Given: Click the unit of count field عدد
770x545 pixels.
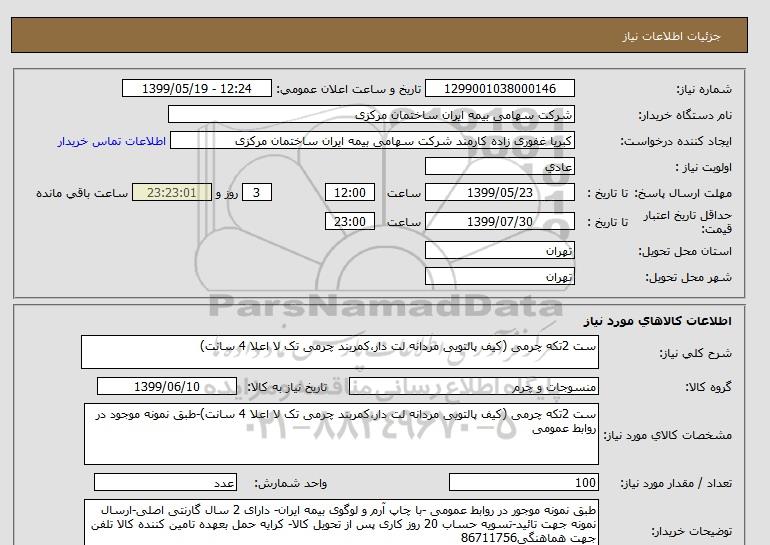Looking at the screenshot, I should point(165,483).
